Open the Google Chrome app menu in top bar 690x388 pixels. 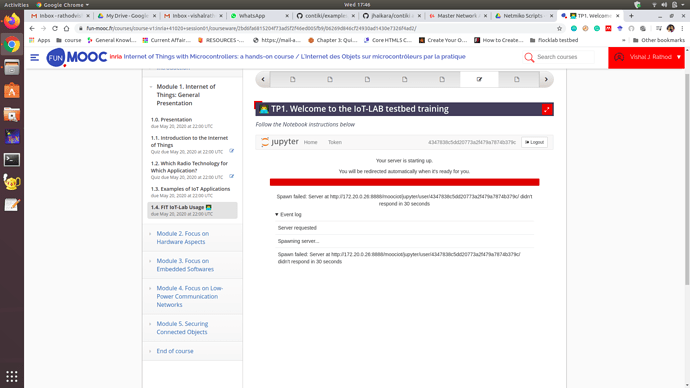pos(62,4)
